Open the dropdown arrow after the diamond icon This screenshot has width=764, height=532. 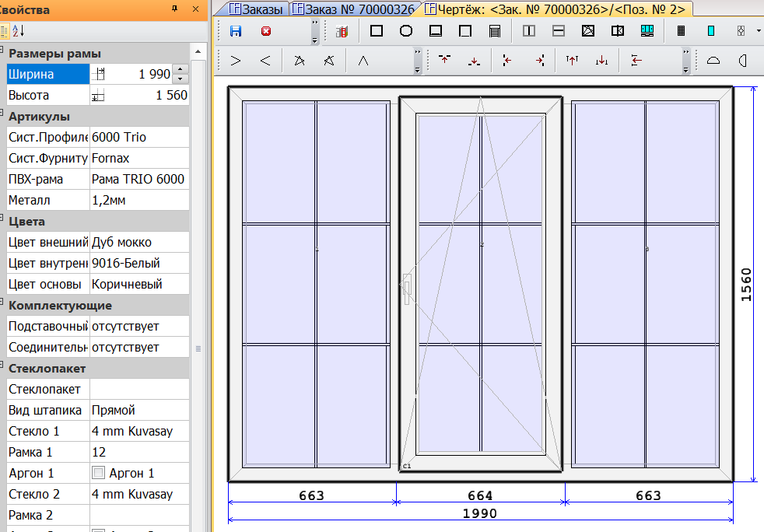[x=759, y=31]
